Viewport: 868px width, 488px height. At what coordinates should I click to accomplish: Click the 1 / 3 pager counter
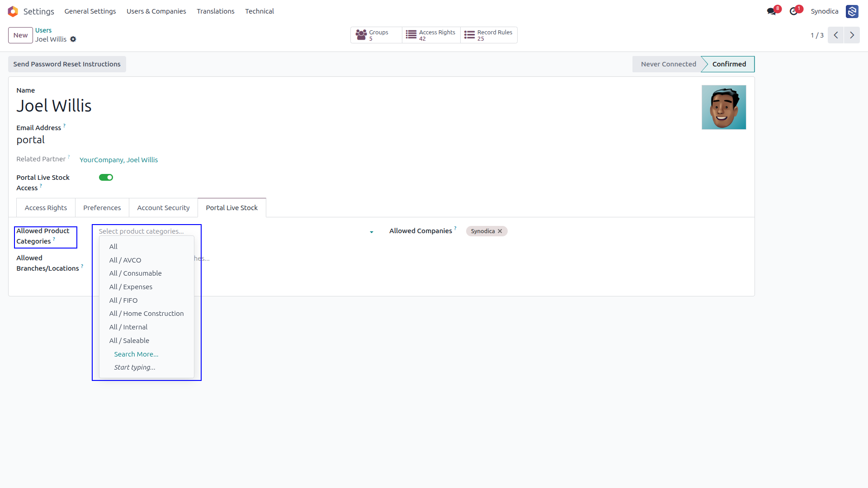[817, 35]
